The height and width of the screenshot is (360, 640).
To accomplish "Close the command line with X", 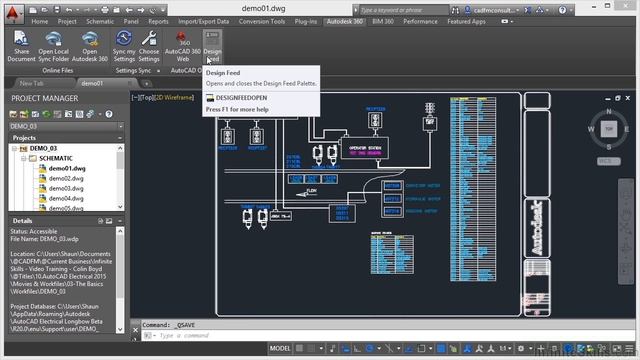I will pyautogui.click(x=136, y=330).
